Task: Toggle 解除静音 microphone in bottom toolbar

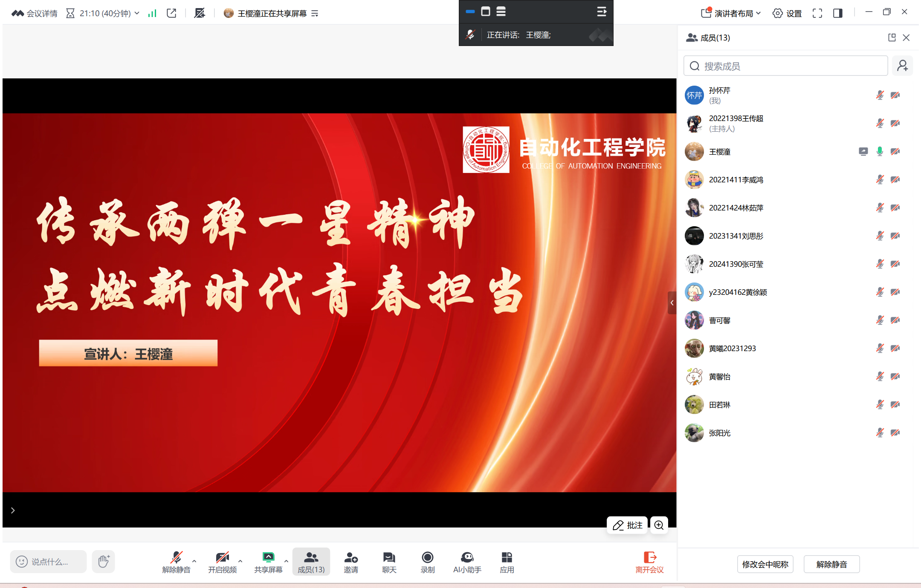Action: tap(176, 562)
